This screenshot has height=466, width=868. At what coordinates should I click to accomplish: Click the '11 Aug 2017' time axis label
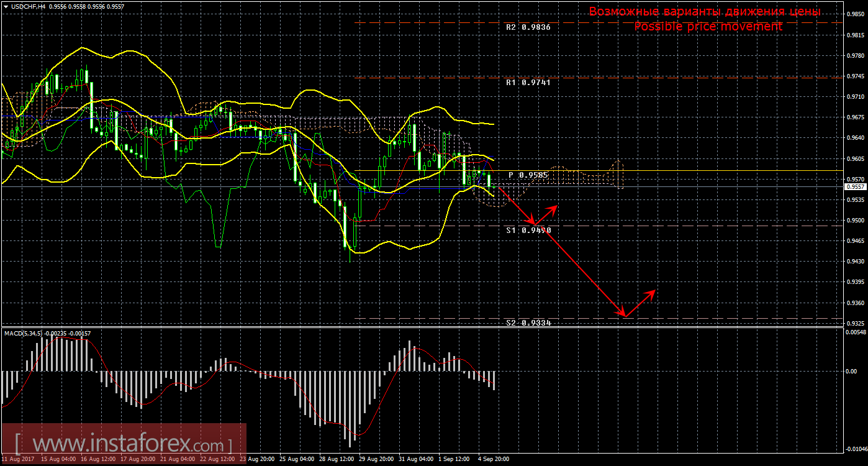tap(17, 459)
